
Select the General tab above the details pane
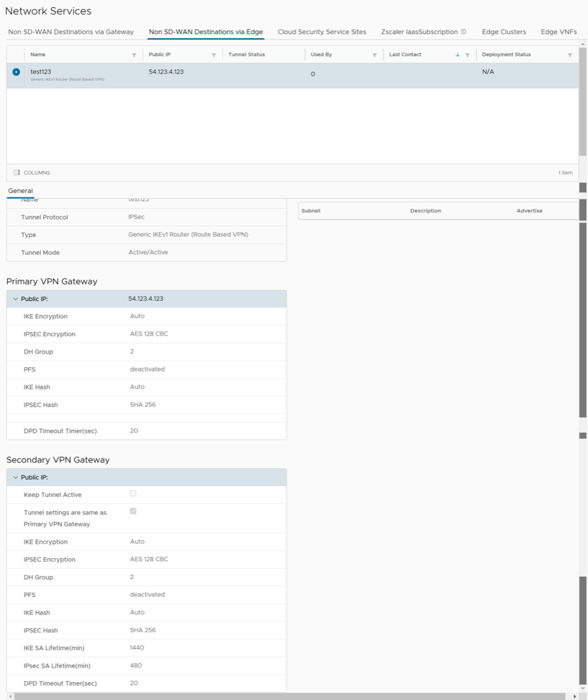click(x=19, y=190)
